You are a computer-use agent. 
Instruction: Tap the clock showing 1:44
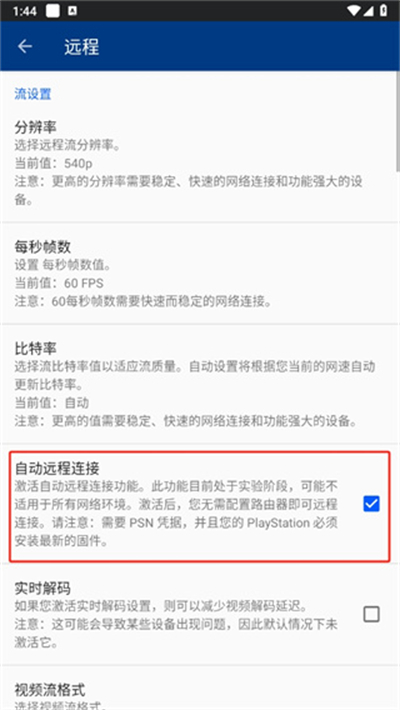[x=25, y=11]
